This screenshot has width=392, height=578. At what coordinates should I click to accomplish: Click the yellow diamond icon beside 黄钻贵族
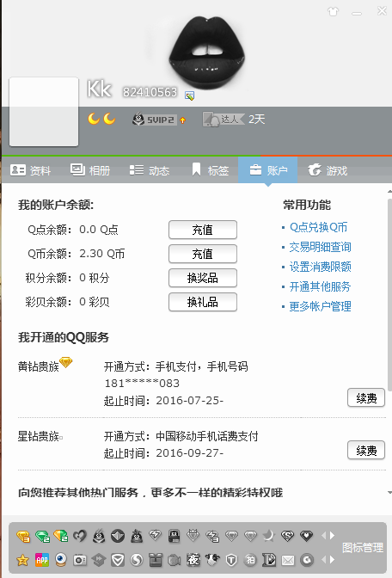(66, 362)
